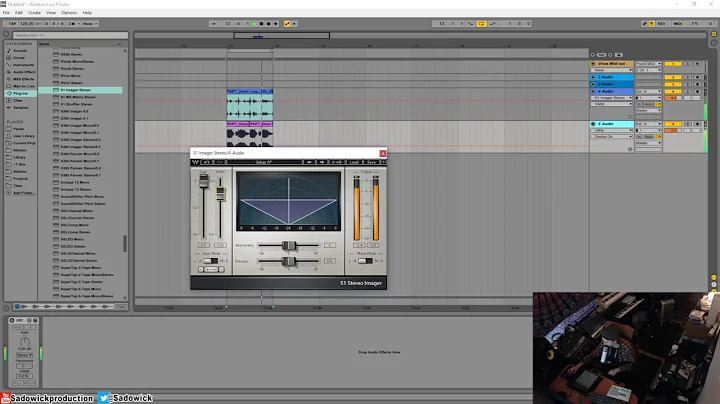Open the Edit menu
This screenshot has width=720, height=404.
tap(19, 13)
